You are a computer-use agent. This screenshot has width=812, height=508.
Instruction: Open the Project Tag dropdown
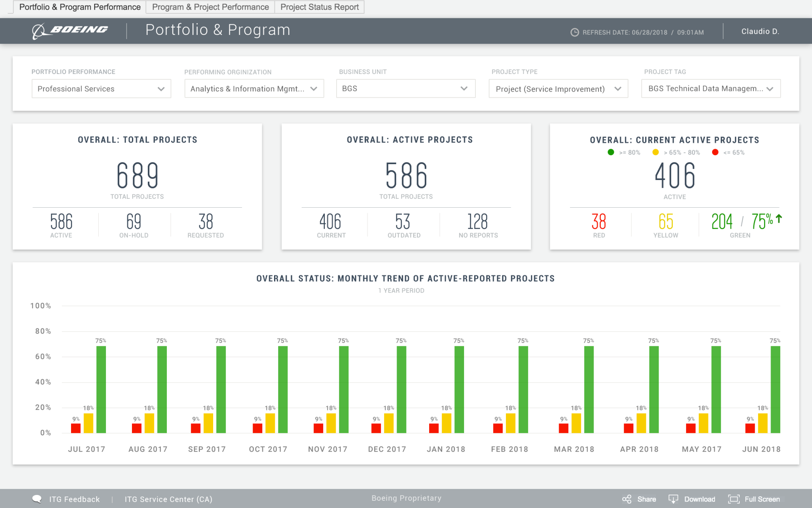pyautogui.click(x=710, y=89)
